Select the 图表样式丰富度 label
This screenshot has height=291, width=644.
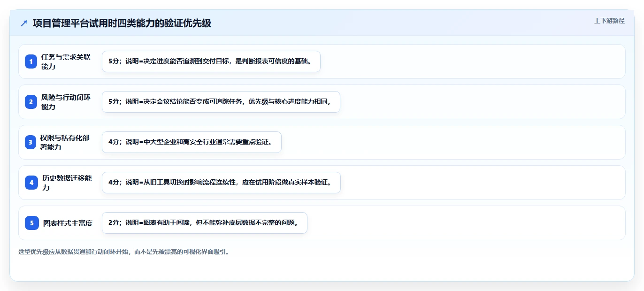(68, 223)
